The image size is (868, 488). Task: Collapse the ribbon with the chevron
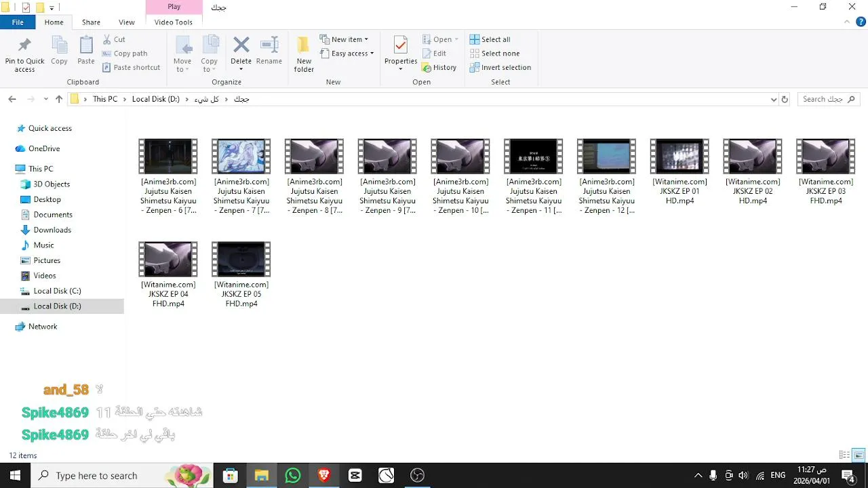(x=848, y=22)
